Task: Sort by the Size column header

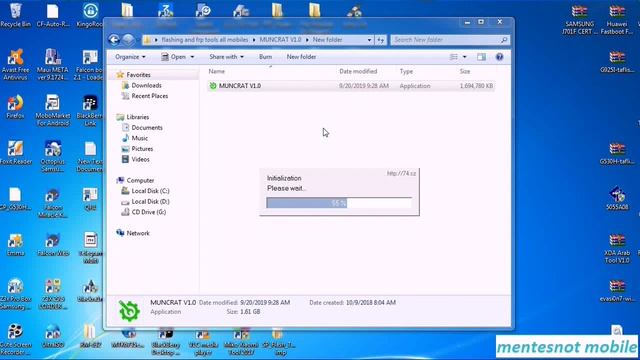Action: pos(465,71)
